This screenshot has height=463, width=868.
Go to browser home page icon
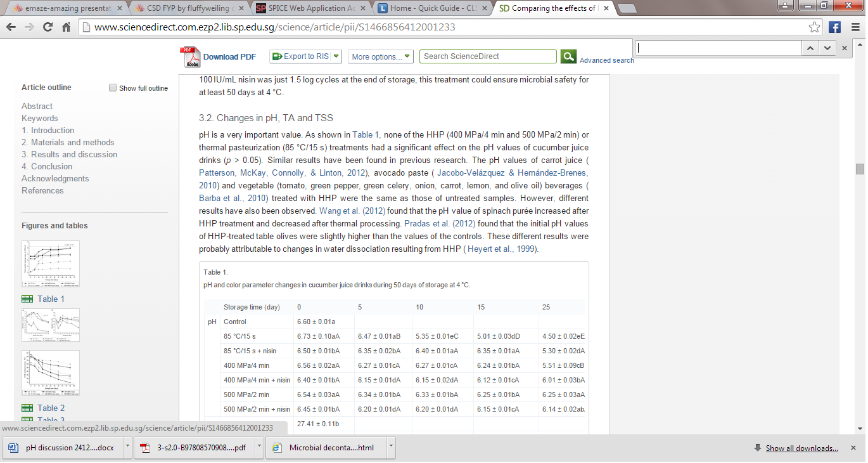[x=66, y=27]
